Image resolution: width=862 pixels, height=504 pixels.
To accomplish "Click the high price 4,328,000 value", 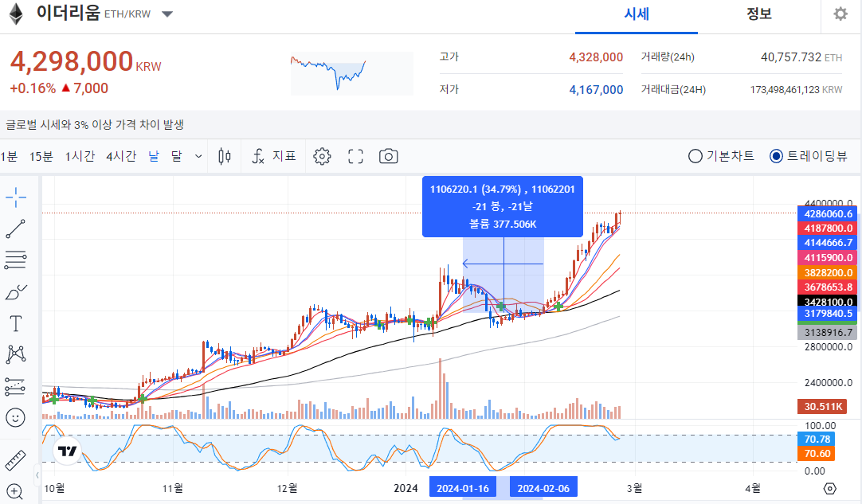I will [596, 57].
